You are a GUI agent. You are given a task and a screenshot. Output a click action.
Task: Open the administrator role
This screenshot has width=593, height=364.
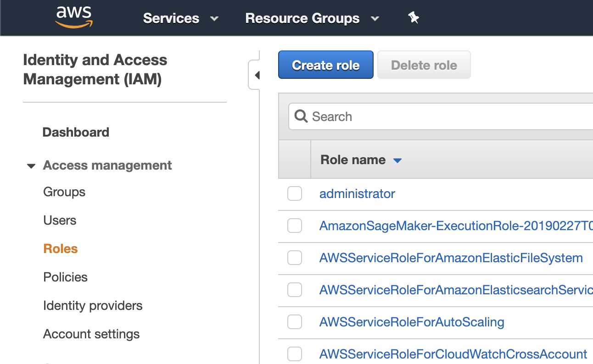tap(357, 194)
